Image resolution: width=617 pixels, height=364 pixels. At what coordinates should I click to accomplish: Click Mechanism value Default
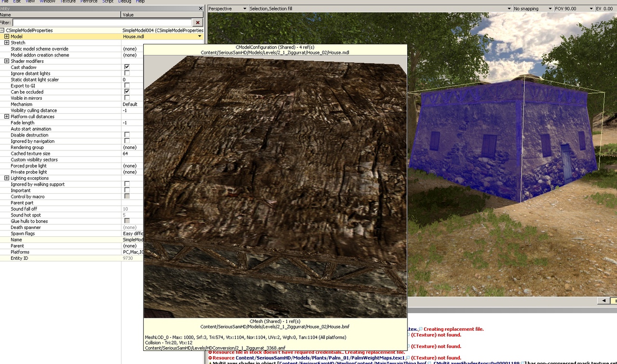click(130, 105)
